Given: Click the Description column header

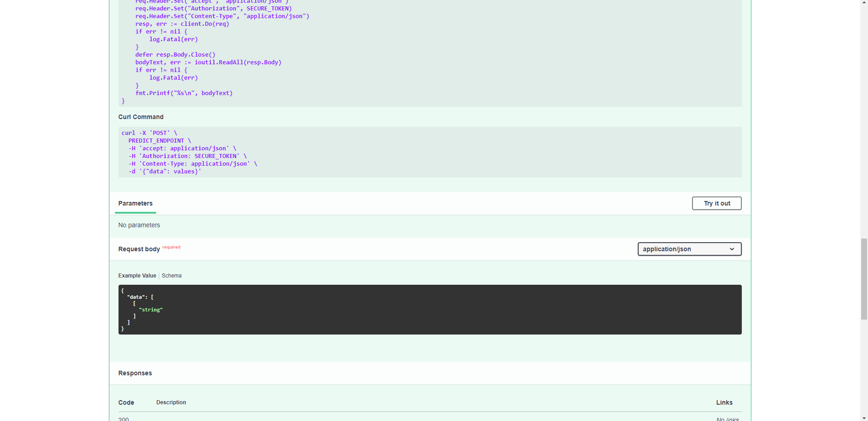Looking at the screenshot, I should 171,402.
